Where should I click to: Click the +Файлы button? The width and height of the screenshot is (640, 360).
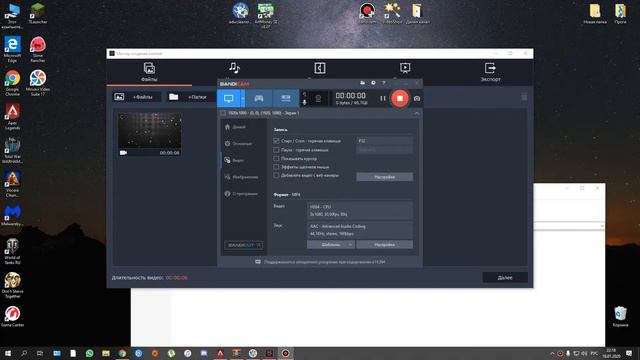tap(136, 97)
